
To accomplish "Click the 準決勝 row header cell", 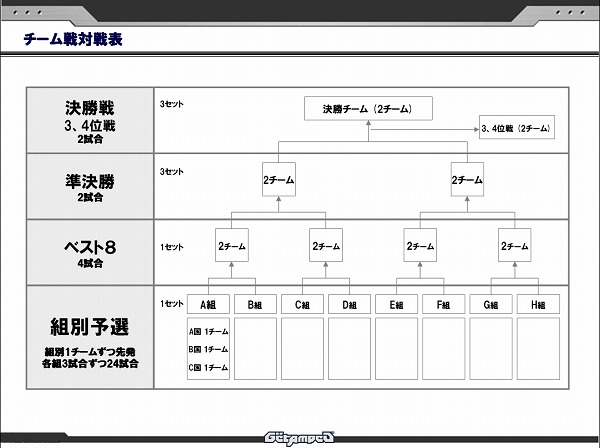I will (91, 185).
